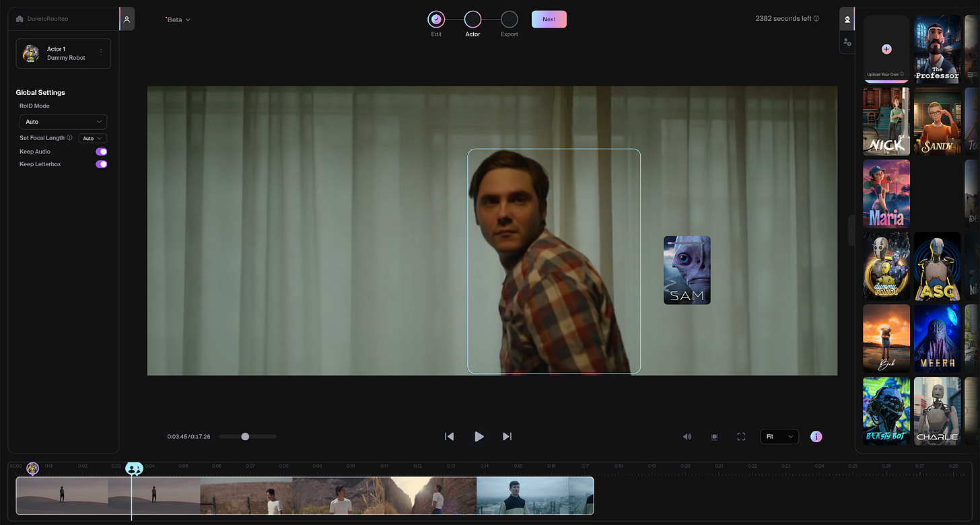Choose the Maria character
This screenshot has height=525, width=980.
886,194
